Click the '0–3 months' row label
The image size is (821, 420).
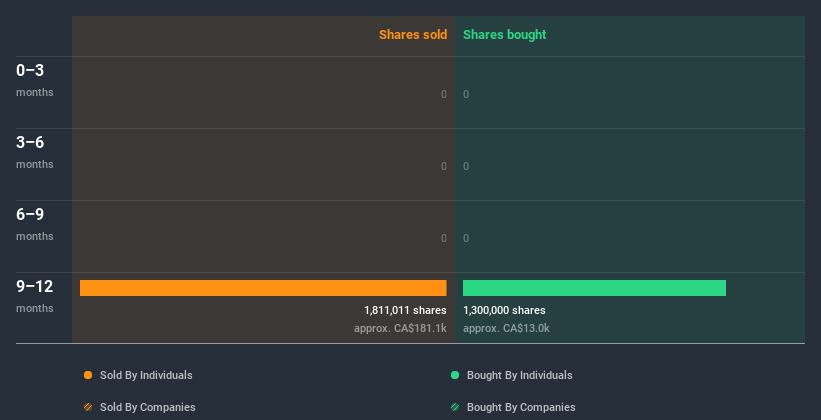pyautogui.click(x=35, y=80)
